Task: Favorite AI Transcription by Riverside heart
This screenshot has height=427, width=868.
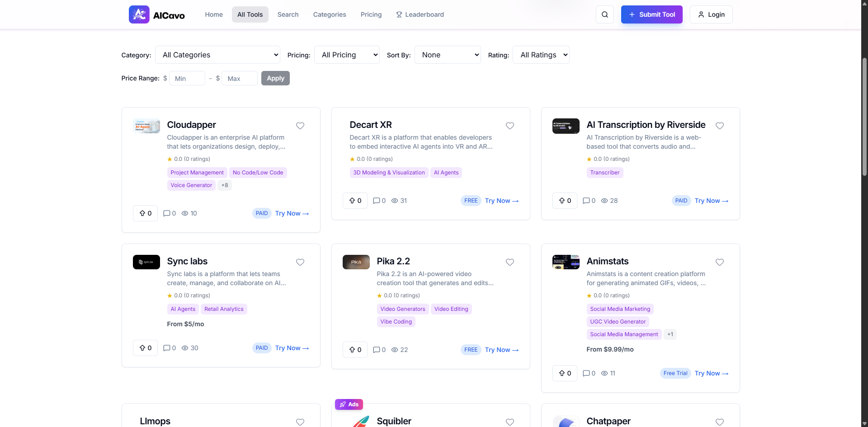Action: click(720, 126)
